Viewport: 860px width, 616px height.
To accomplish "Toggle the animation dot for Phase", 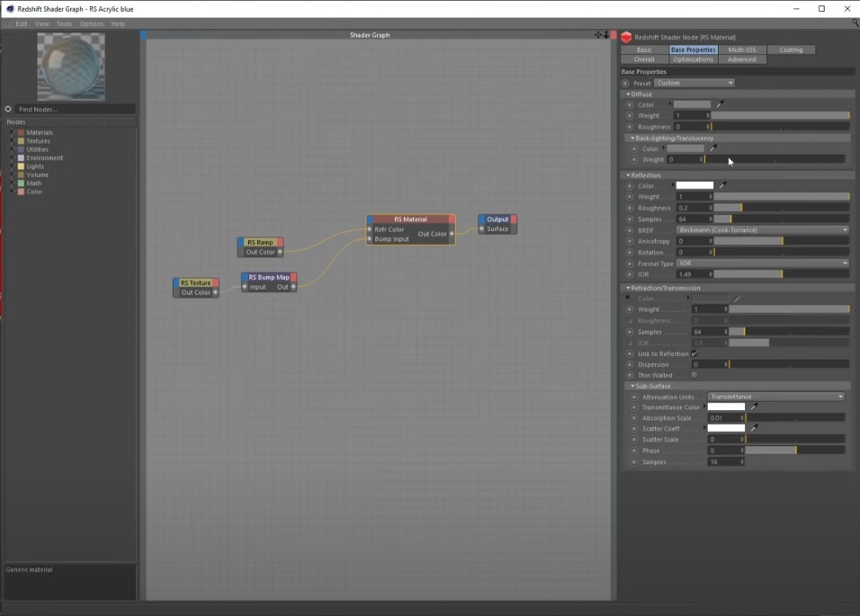I will click(634, 451).
